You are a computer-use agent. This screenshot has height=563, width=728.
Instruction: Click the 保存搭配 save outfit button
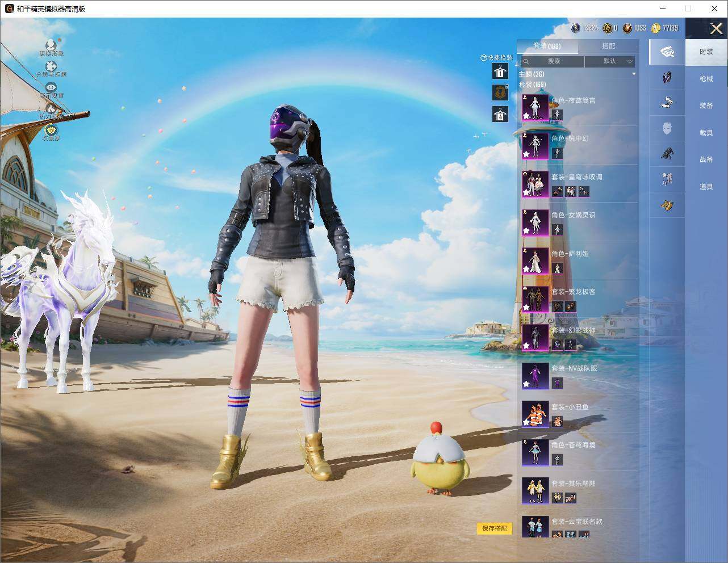click(495, 528)
